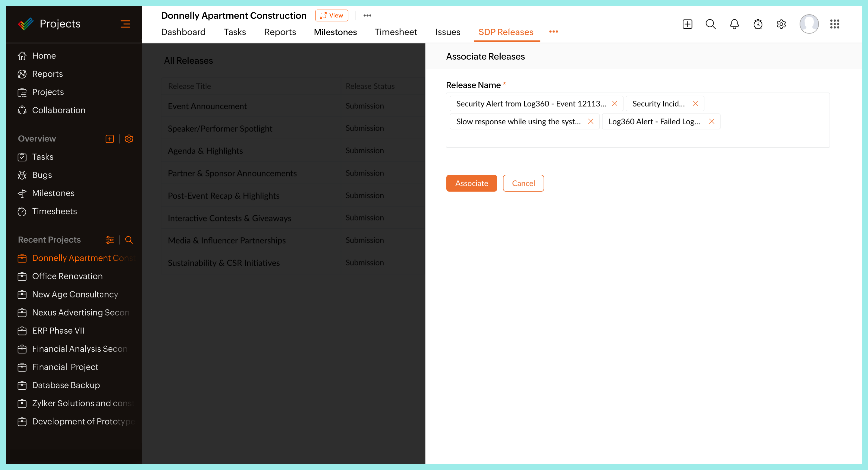Screen dimensions: 868x470
Task: Open the search magnifier in top bar
Action: (710, 24)
